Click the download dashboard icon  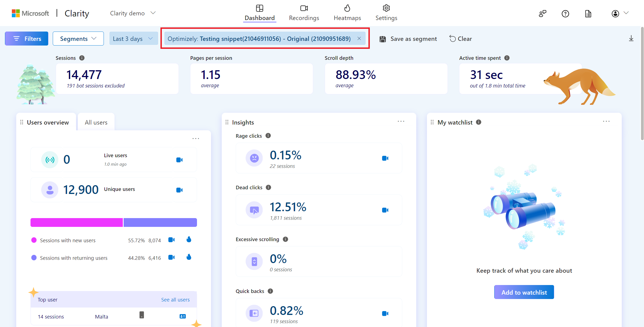tap(631, 39)
